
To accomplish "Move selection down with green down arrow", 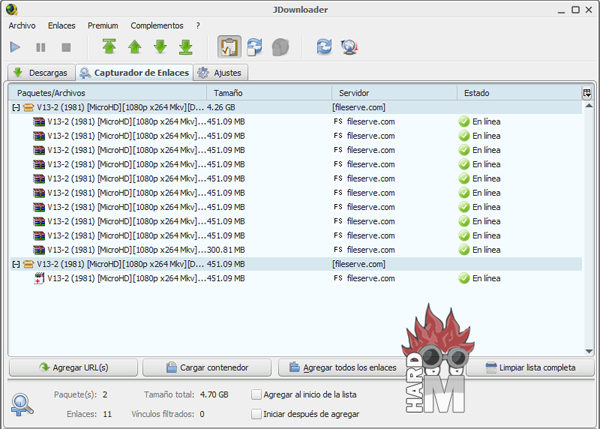I will [x=160, y=47].
